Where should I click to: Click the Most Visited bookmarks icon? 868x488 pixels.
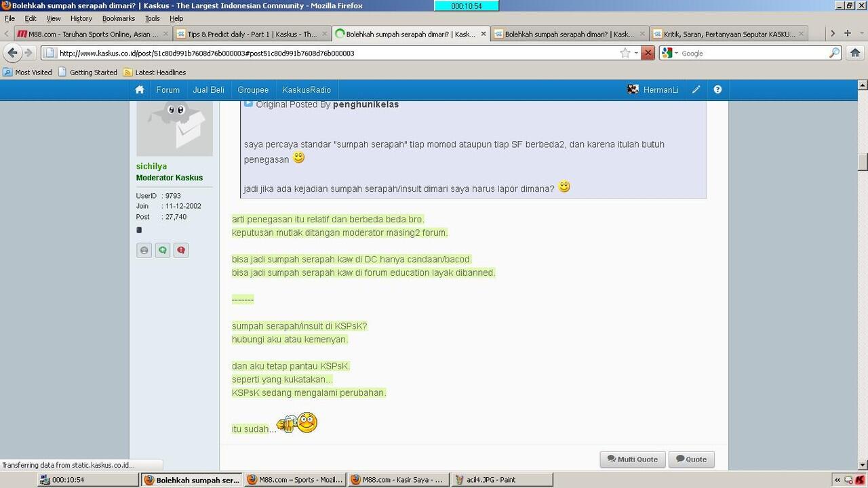7,72
